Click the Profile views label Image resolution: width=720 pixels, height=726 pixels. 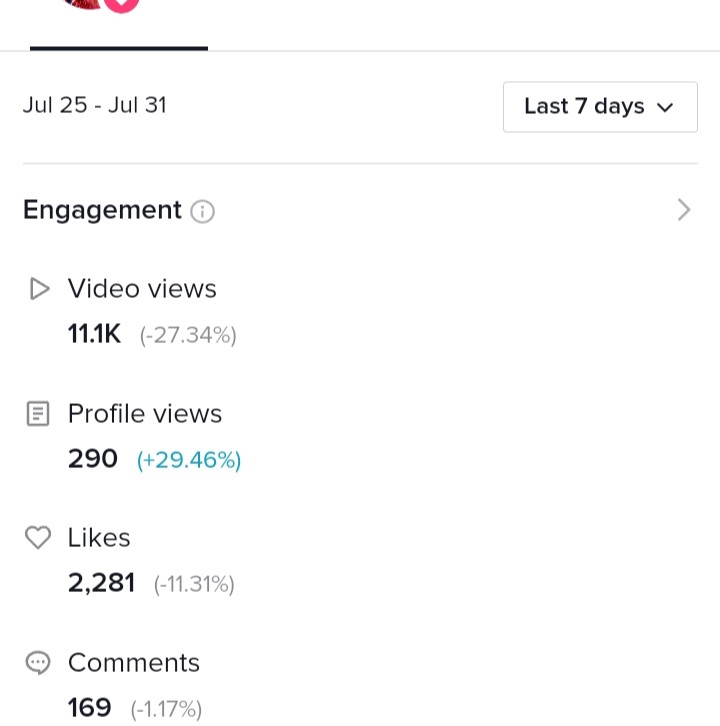pyautogui.click(x=145, y=413)
